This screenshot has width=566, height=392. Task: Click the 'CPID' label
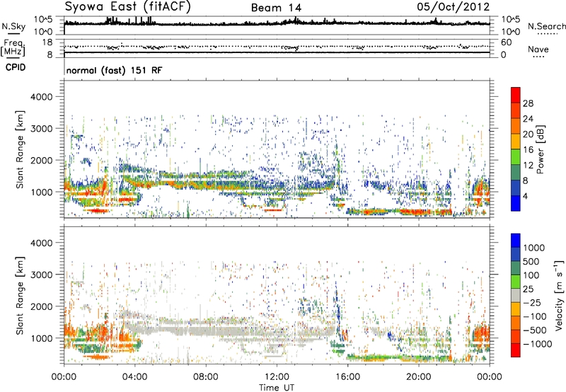[16, 67]
